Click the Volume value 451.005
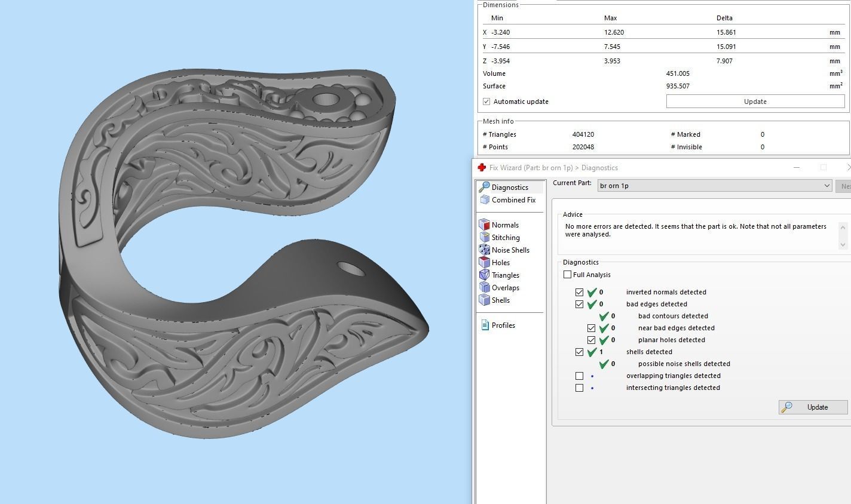 tap(678, 73)
